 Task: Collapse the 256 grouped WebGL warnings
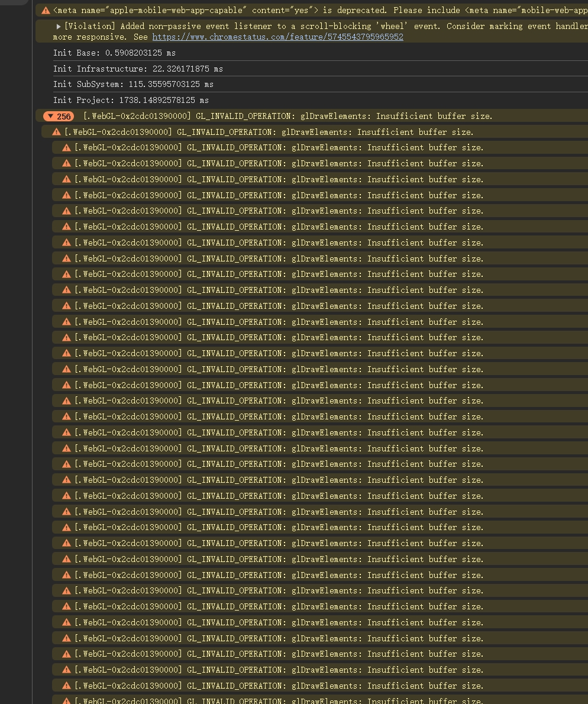coord(51,117)
